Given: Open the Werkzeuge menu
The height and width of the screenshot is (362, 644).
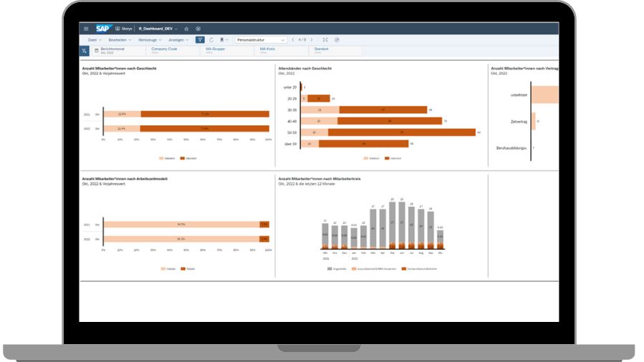Looking at the screenshot, I should coord(150,40).
